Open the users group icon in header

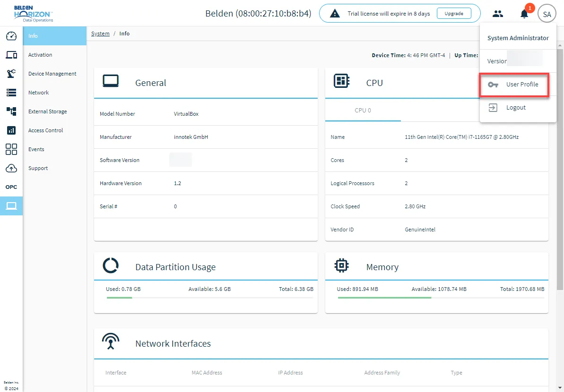[x=498, y=14]
